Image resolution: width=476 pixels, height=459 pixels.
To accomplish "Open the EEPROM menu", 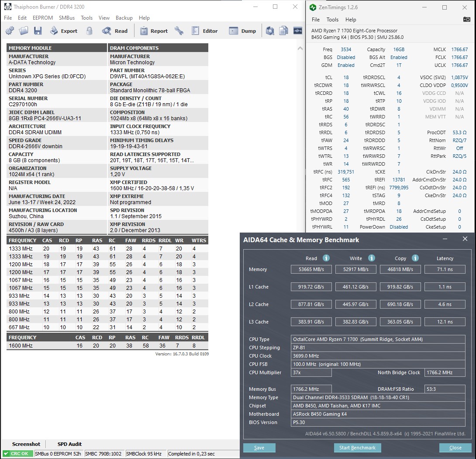I will (43, 17).
